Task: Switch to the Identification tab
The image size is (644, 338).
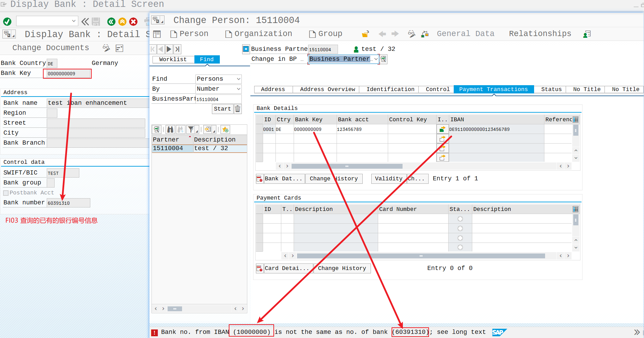Action: (x=390, y=89)
